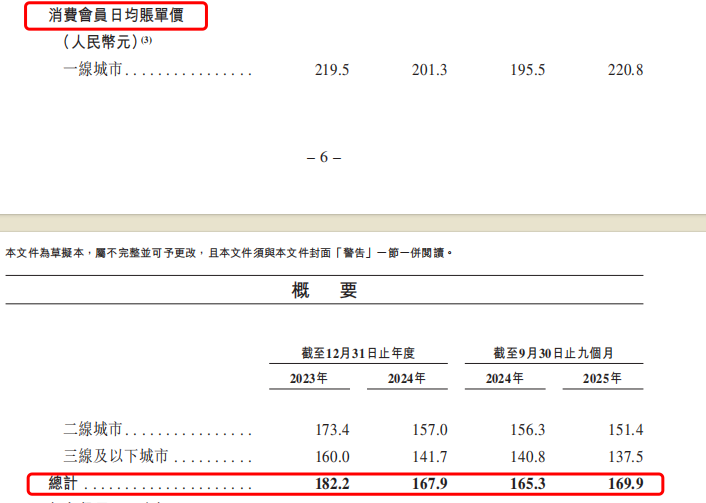Click the 截至9月30日止九個月 column header
Viewport: 706px width, 503px height.
(553, 353)
